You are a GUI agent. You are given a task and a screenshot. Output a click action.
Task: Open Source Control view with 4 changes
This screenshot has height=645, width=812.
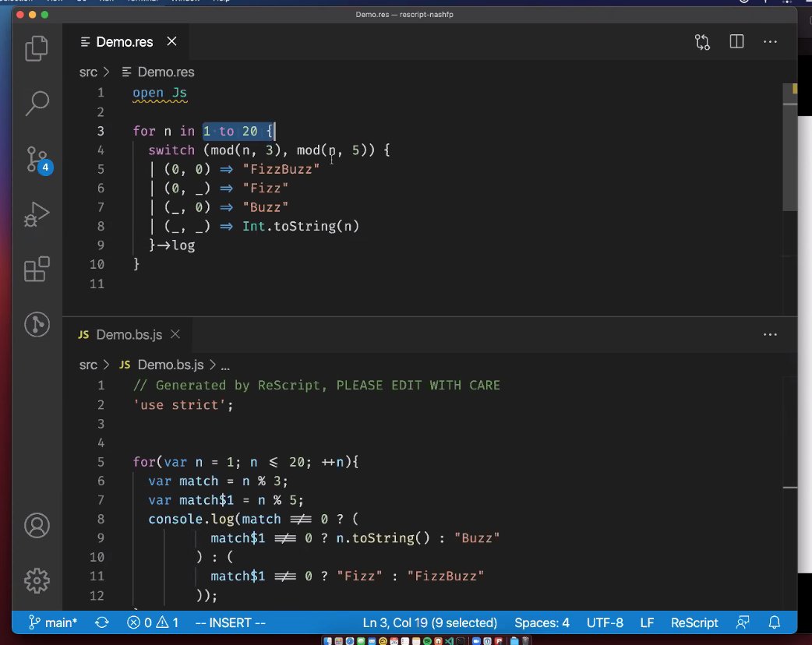pos(38,160)
